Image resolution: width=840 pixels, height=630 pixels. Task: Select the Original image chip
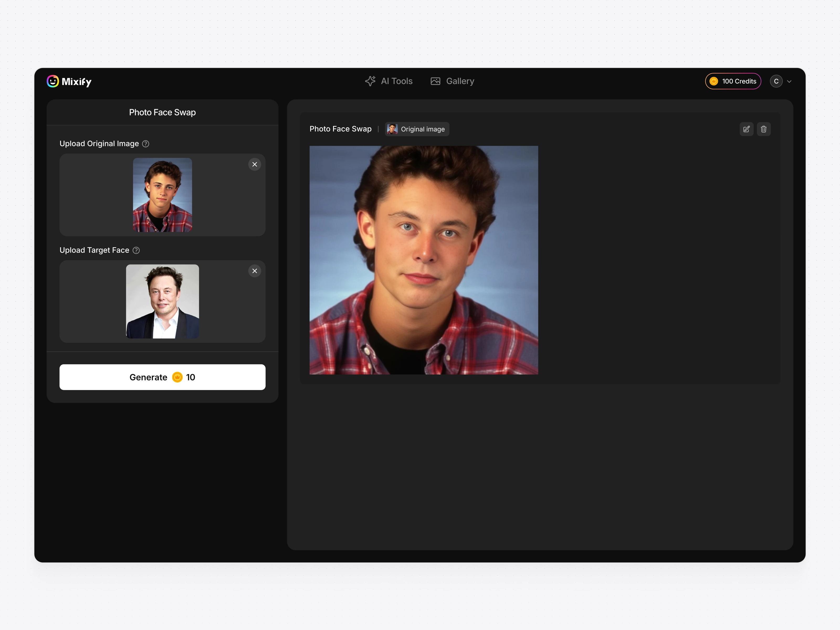click(417, 129)
